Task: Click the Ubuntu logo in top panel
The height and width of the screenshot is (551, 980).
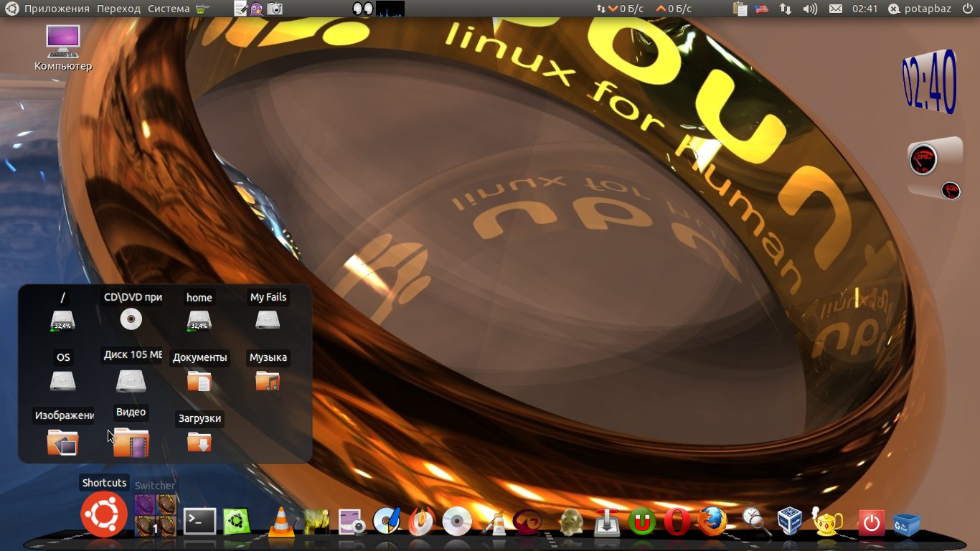Action: tap(11, 9)
